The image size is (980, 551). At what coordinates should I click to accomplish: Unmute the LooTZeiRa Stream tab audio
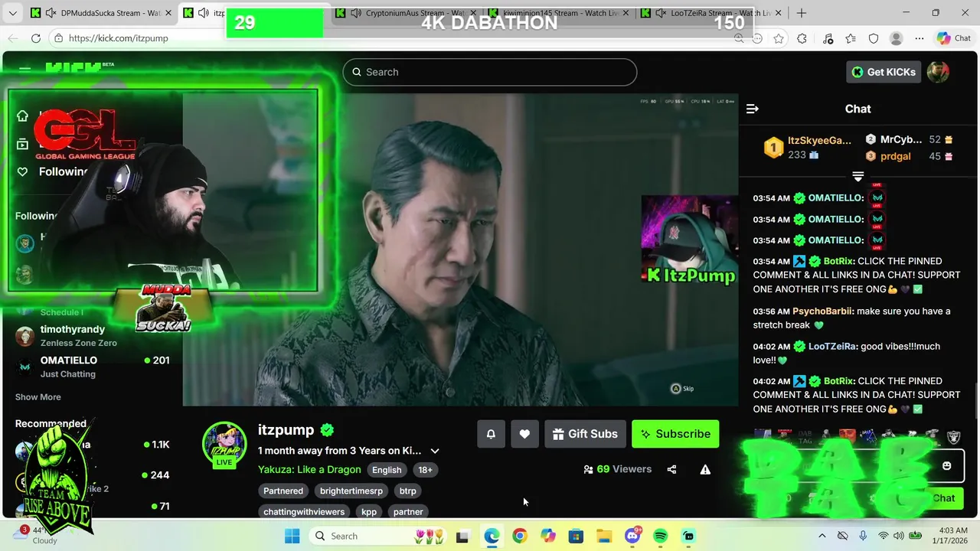coord(661,13)
